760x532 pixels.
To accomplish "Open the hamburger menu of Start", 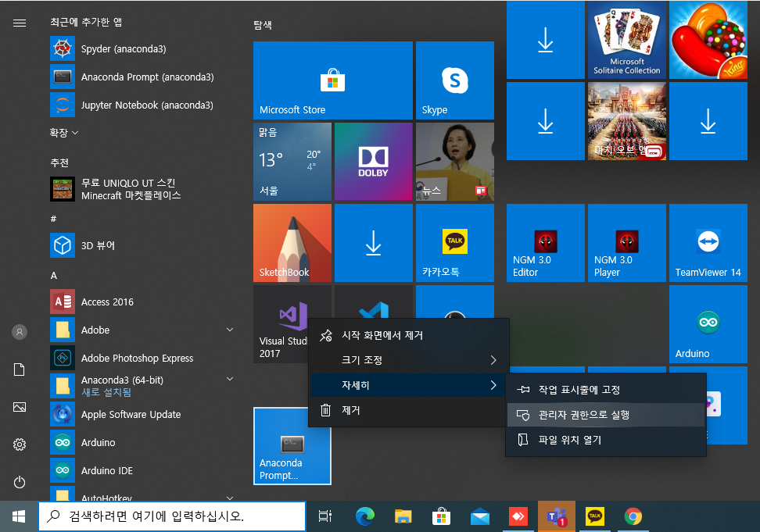I will click(20, 23).
